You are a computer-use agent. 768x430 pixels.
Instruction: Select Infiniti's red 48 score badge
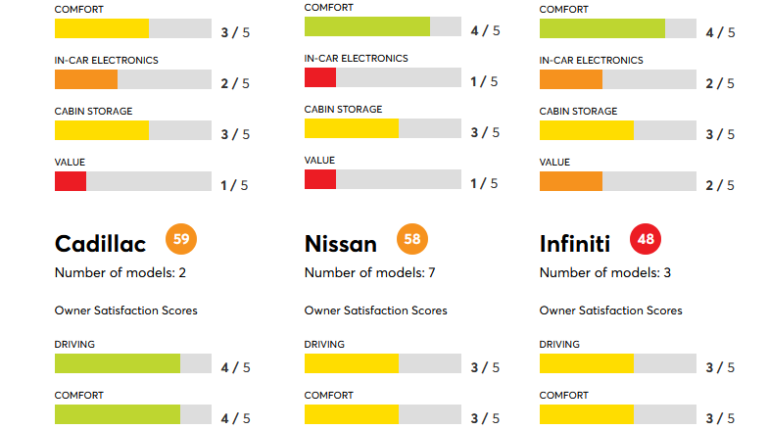point(645,239)
